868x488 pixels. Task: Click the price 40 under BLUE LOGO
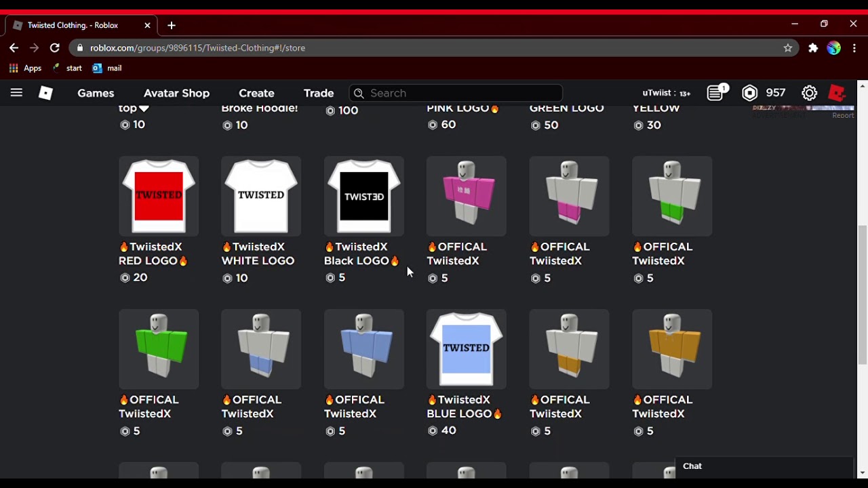tap(448, 430)
